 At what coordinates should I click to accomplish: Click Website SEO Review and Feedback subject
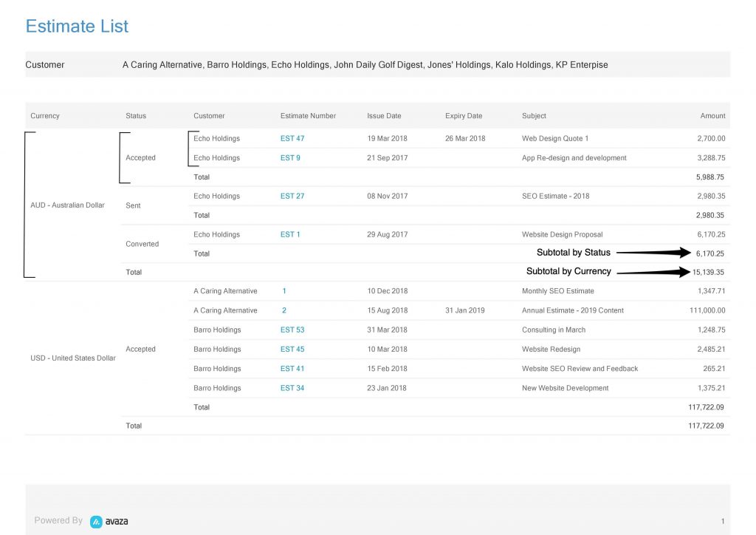pos(580,369)
